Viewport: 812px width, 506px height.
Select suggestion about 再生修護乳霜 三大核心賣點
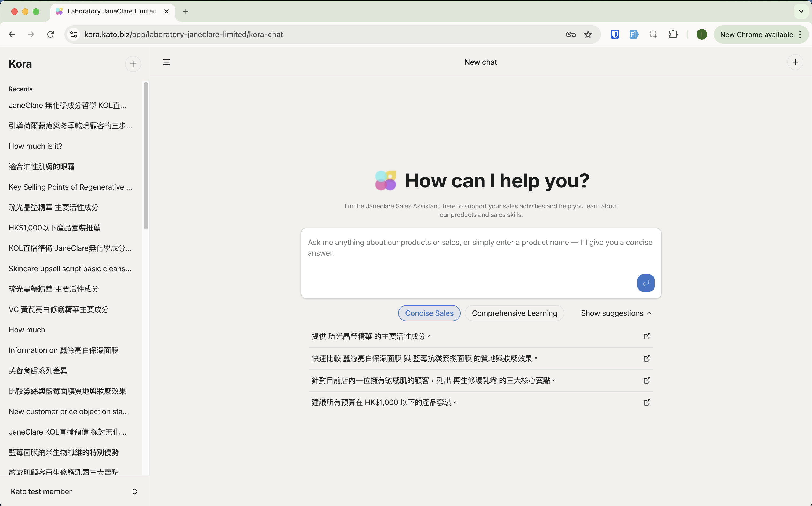click(x=481, y=381)
